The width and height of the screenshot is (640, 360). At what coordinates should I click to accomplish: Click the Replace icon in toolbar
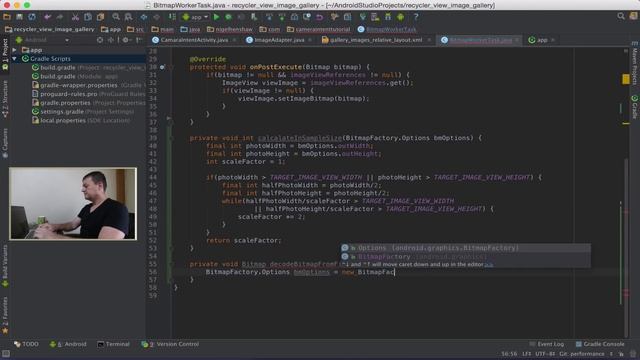[x=129, y=17]
